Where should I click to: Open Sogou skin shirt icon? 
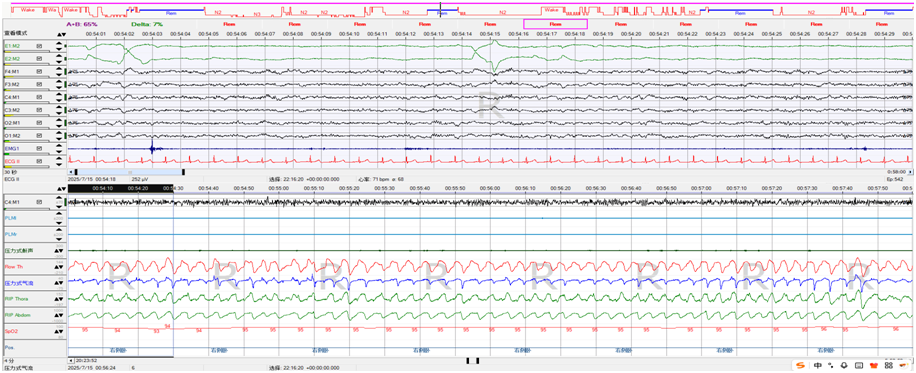click(x=874, y=366)
